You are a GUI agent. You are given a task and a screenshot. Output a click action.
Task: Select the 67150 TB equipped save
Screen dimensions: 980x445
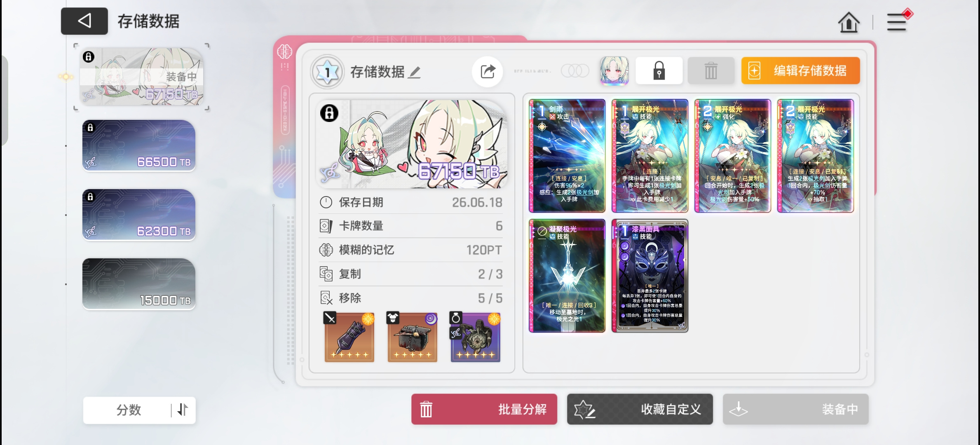click(141, 77)
